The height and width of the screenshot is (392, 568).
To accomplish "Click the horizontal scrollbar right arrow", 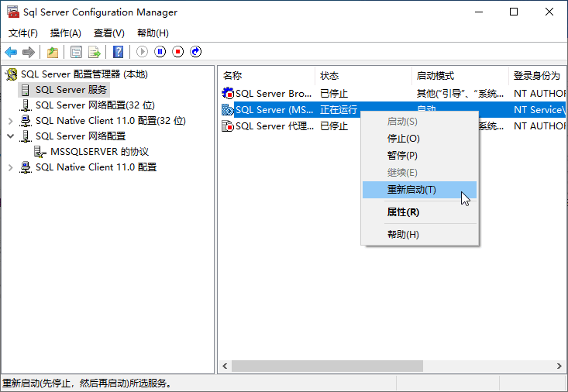I will pos(559,366).
